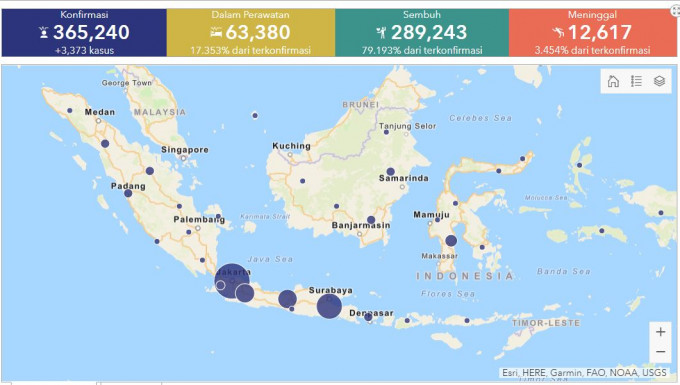680x385 pixels.
Task: Click the Konfirmasi 365,240 panel
Action: tap(84, 33)
